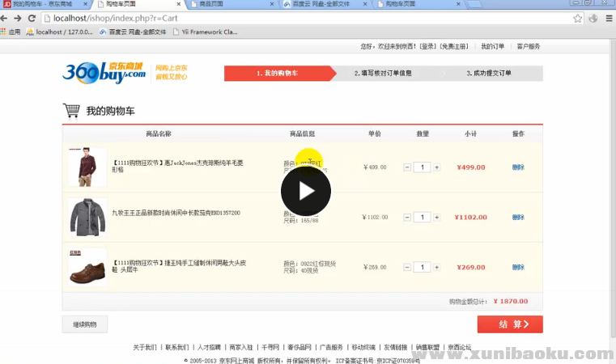Play the video with center play button
The width and height of the screenshot is (616, 364).
click(306, 191)
